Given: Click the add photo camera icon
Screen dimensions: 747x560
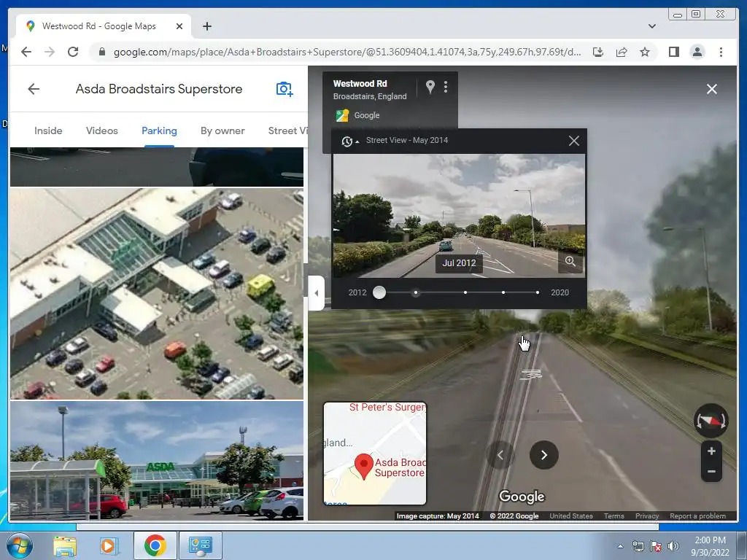Looking at the screenshot, I should coord(285,89).
